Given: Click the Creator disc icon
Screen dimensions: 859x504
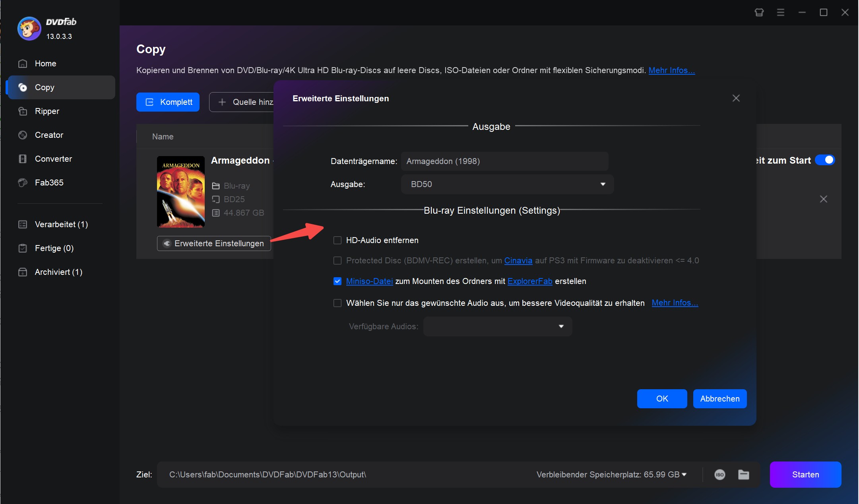Looking at the screenshot, I should pos(23,135).
